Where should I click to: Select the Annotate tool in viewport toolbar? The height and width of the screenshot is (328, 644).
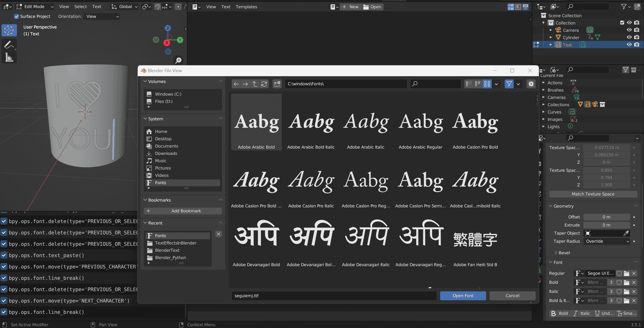click(9, 45)
